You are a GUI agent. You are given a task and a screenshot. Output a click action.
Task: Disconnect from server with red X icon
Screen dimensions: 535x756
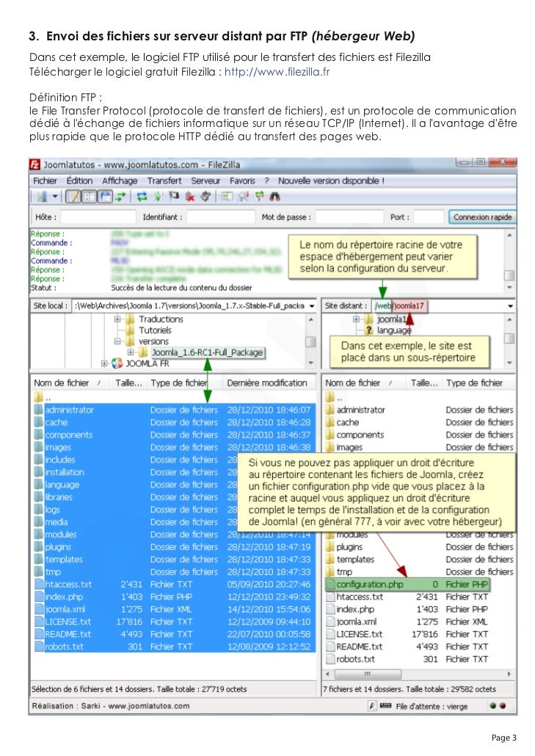click(x=190, y=196)
